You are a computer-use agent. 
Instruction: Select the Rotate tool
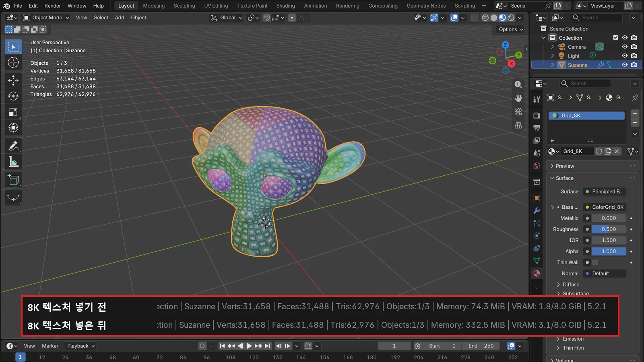13,96
